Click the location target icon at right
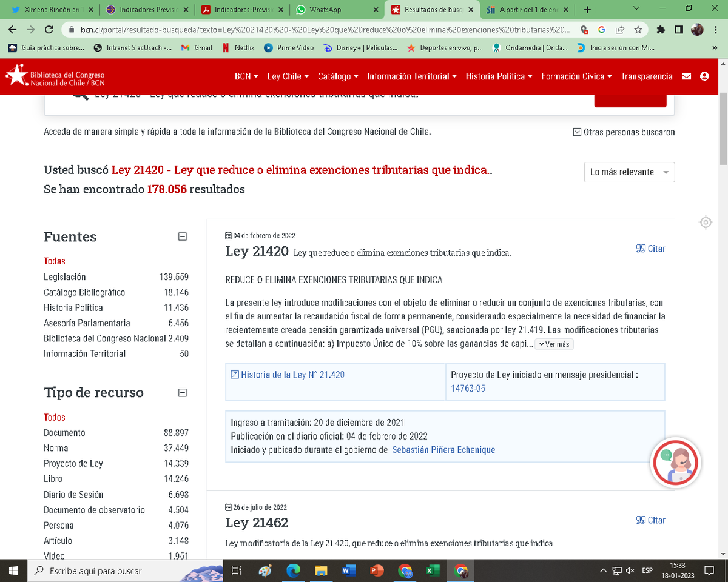The image size is (728, 582). [x=706, y=222]
